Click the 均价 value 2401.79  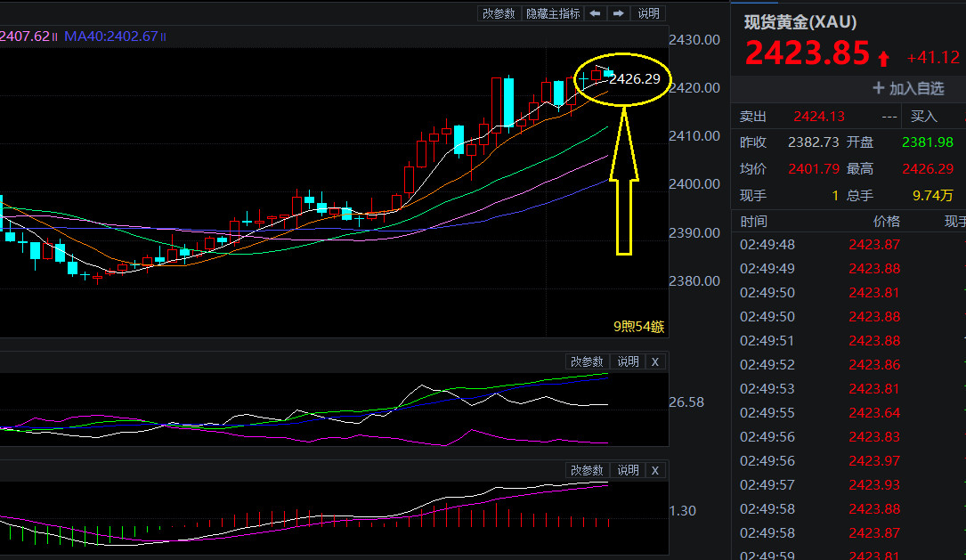pos(813,169)
